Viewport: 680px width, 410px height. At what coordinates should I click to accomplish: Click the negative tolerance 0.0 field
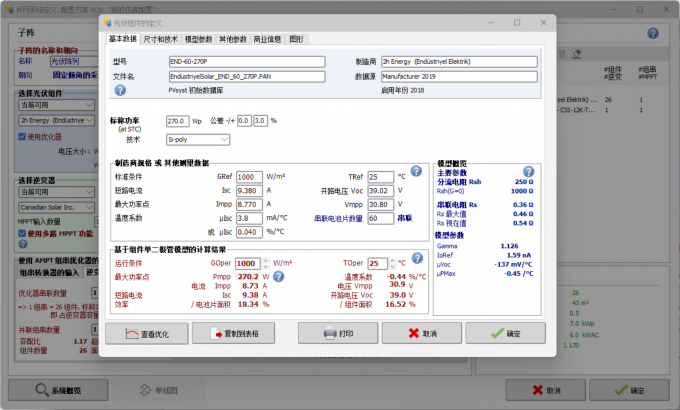(244, 121)
